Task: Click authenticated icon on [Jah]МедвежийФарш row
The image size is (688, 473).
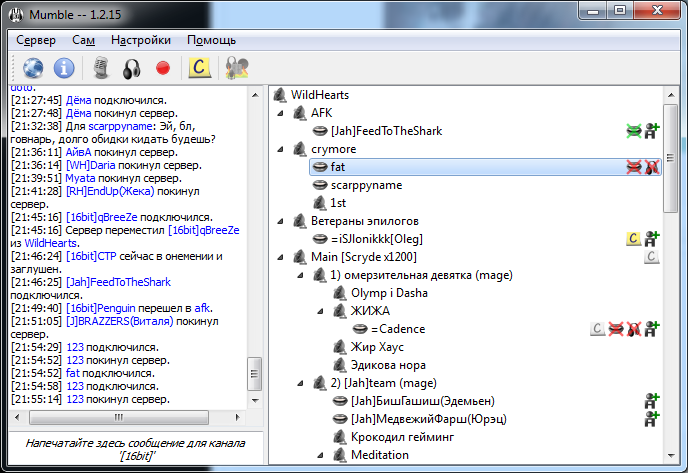Action: (652, 419)
